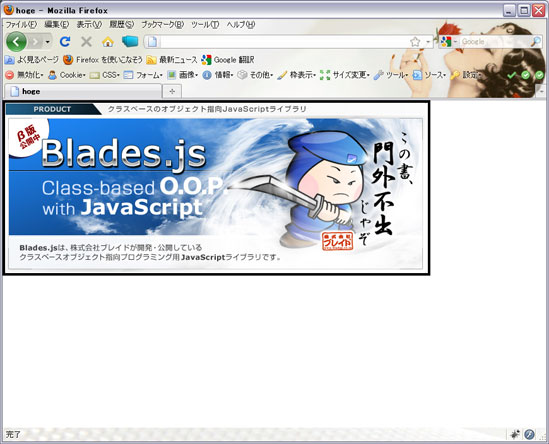Expand the ソース developer toolbar menu
This screenshot has height=444, width=549.
(x=429, y=75)
